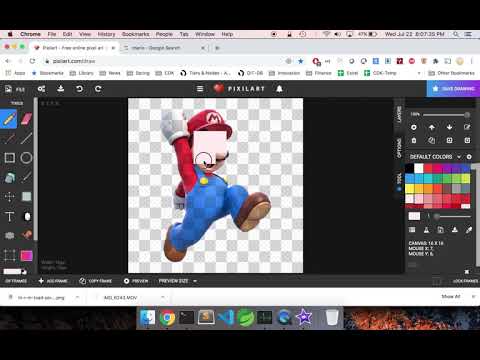
Task: Select the Circle shape tool
Action: click(x=26, y=158)
